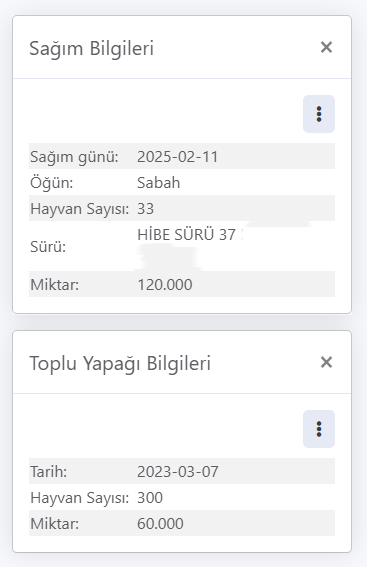Click the Toplu Yapağı Bilgileri heading
This screenshot has height=567, width=367.
coord(120,363)
